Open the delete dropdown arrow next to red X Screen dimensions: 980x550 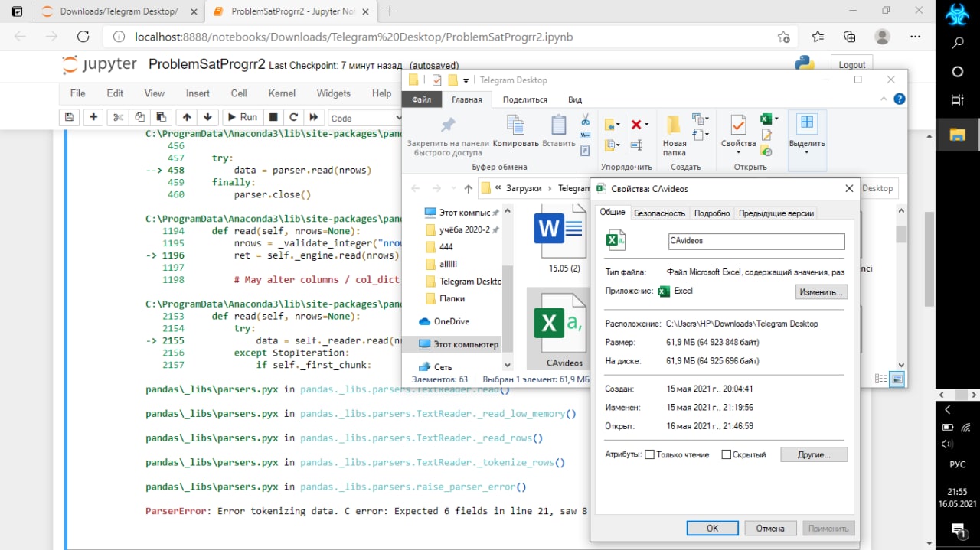click(647, 124)
